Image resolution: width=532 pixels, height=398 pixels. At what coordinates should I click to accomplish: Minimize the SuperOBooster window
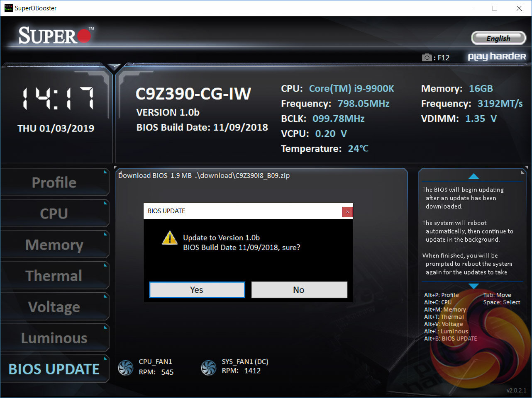(471, 8)
